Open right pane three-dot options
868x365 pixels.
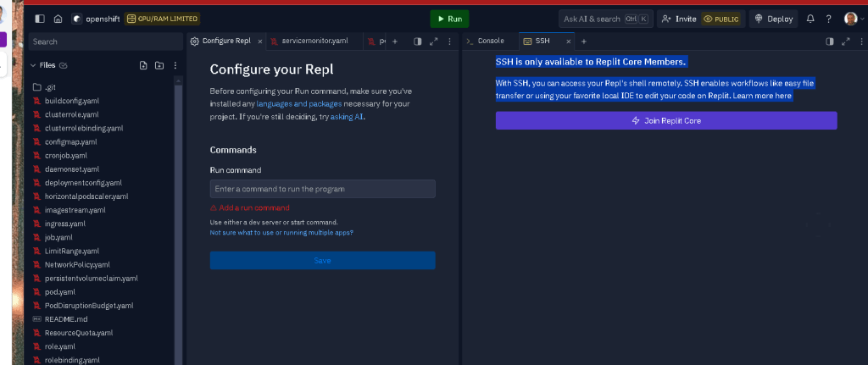(861, 41)
